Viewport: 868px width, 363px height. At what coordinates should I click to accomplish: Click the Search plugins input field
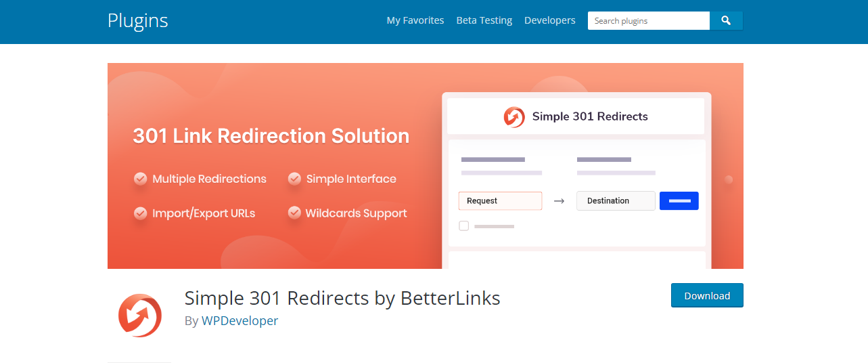[x=649, y=21]
